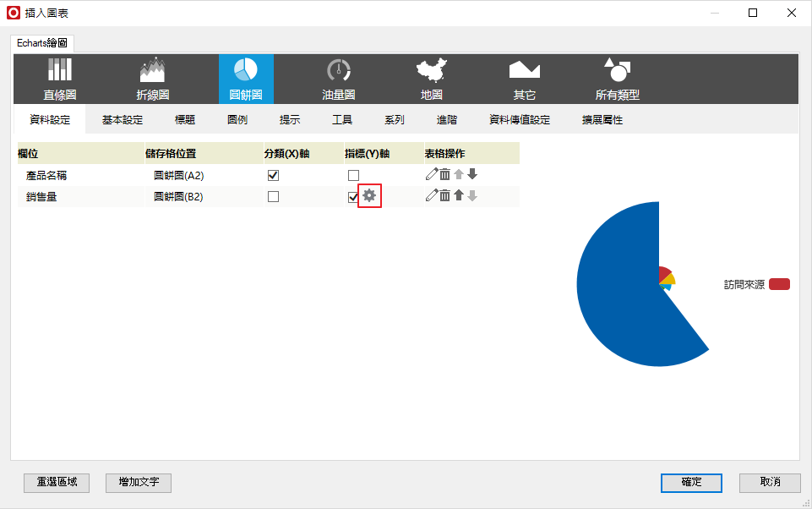
Task: Click the edit pencil for 產品名稱 row
Action: 431,175
